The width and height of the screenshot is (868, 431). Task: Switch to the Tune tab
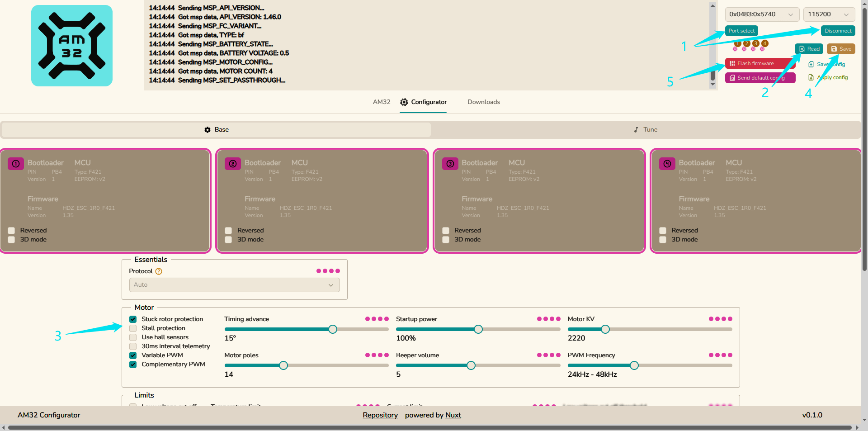pyautogui.click(x=646, y=130)
